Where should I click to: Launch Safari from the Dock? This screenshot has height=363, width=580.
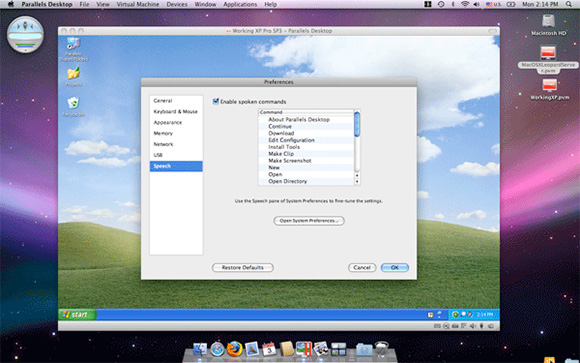[x=217, y=349]
